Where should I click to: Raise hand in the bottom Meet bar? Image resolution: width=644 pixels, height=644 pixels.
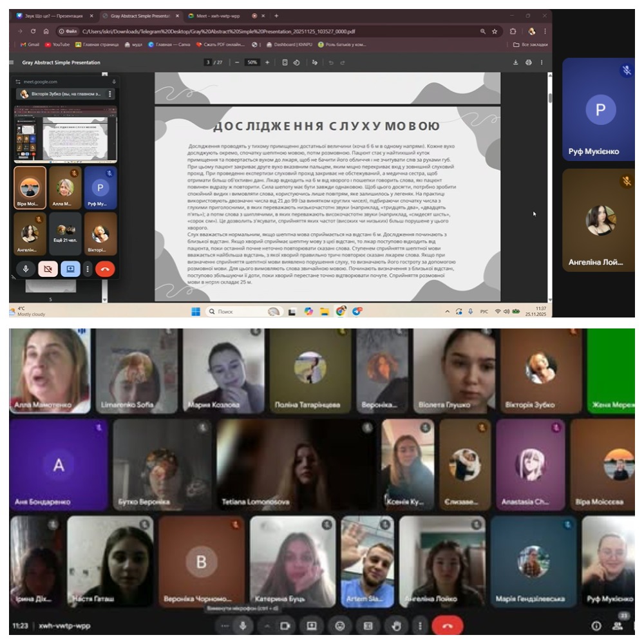[397, 625]
